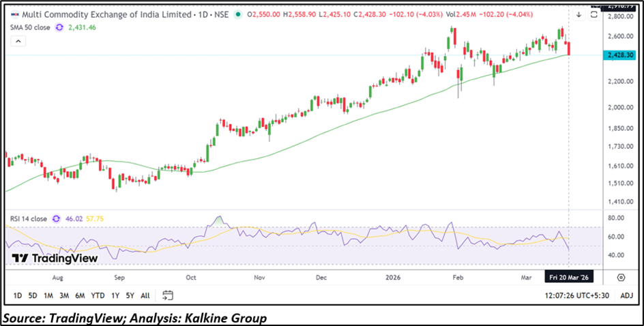This screenshot has height=326, width=644.
Task: Select the 3M time range
Action: 63,295
